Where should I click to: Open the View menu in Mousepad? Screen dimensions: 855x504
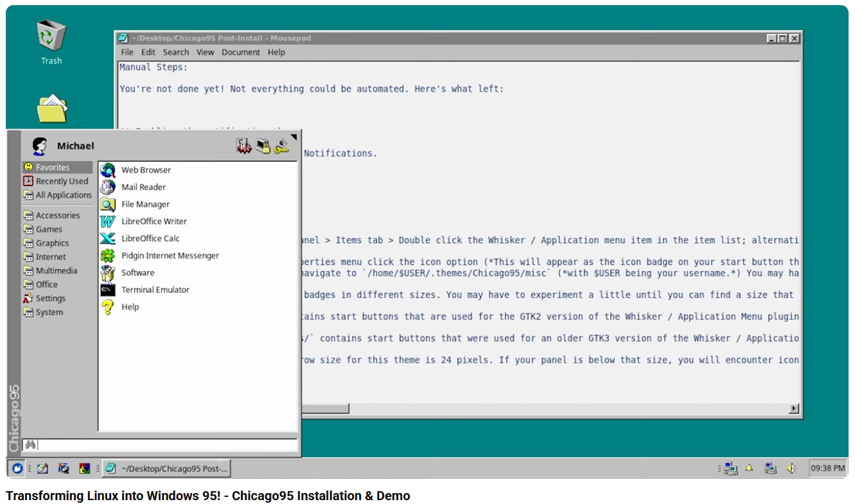[x=206, y=53]
